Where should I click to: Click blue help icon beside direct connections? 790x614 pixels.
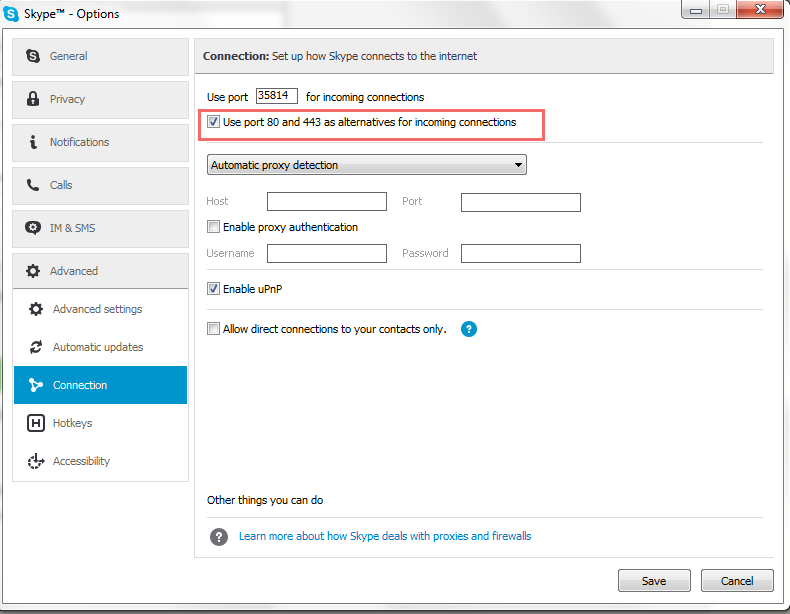click(x=469, y=329)
